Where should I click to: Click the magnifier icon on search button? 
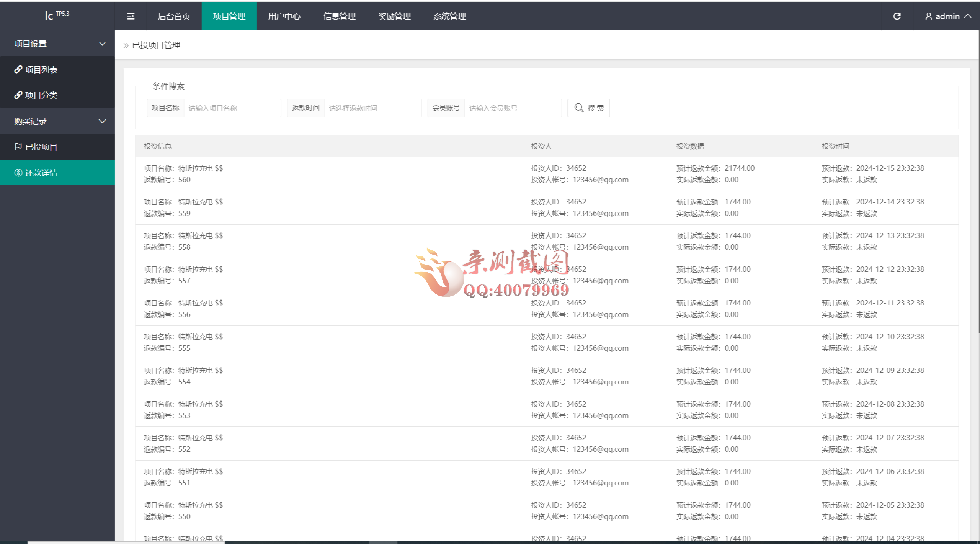[579, 108]
